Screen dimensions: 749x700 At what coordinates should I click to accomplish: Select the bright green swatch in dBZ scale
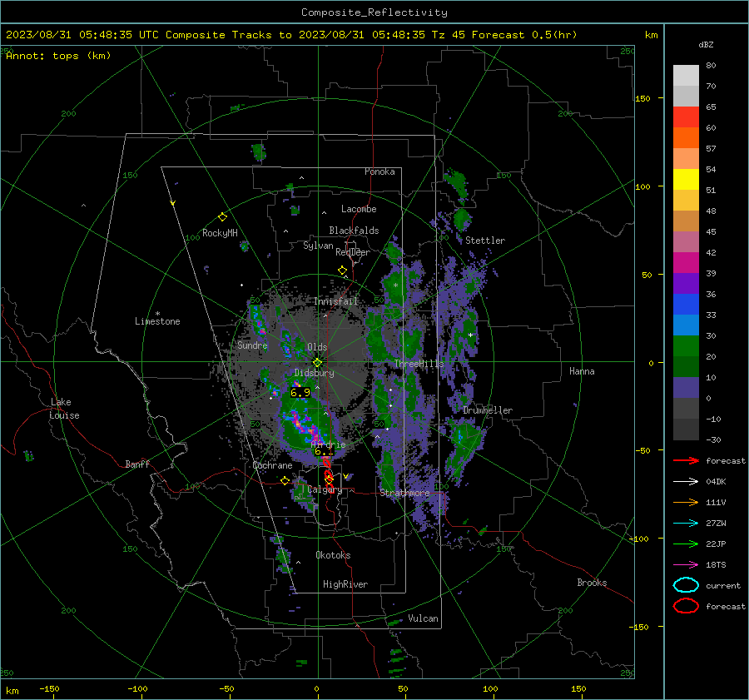tap(686, 346)
